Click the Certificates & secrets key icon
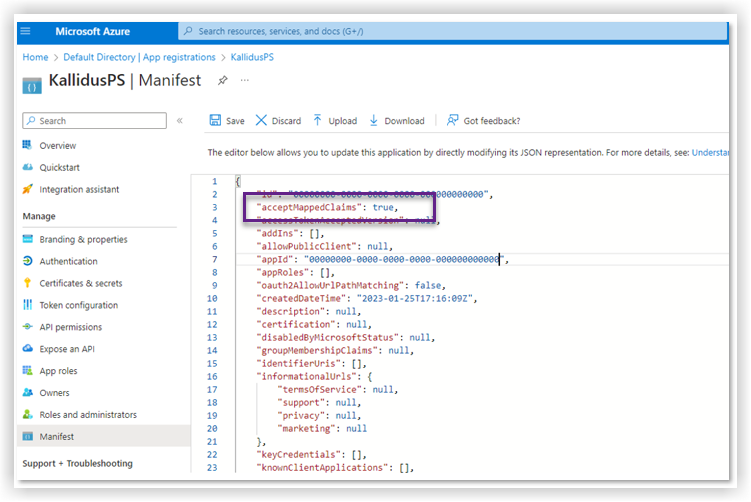This screenshot has height=502, width=751. click(27, 283)
